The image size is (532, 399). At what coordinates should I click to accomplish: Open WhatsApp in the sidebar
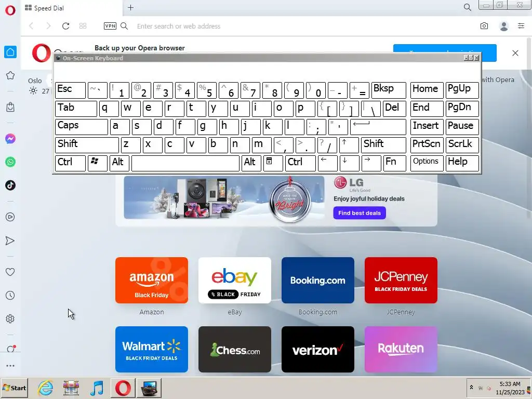coord(10,162)
